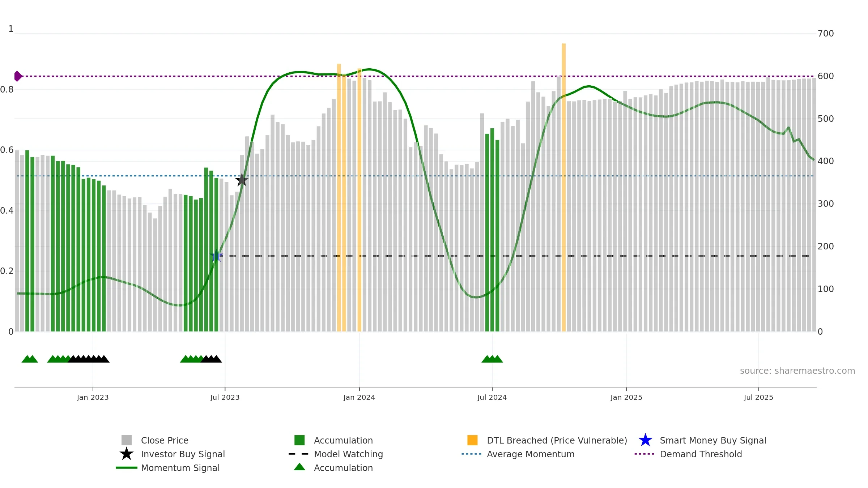Screen dimensions: 868x488
Task: Click the Jul 2025 axis label
Action: coord(758,398)
